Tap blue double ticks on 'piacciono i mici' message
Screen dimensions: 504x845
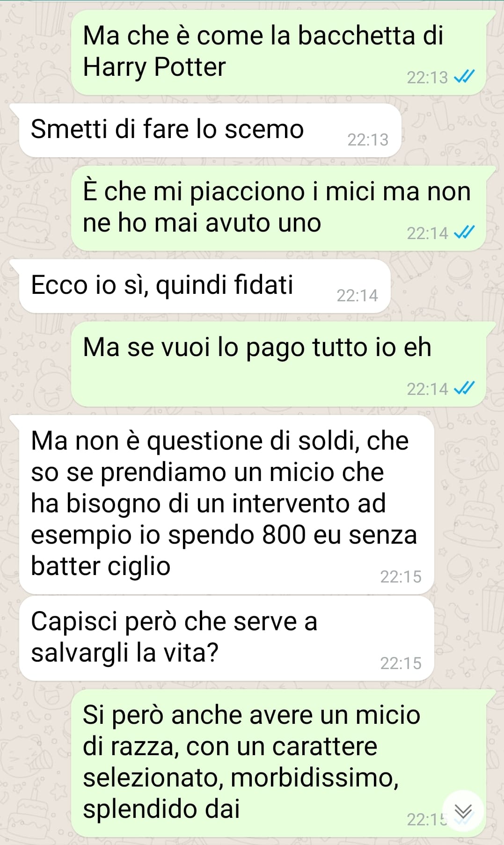(x=465, y=232)
